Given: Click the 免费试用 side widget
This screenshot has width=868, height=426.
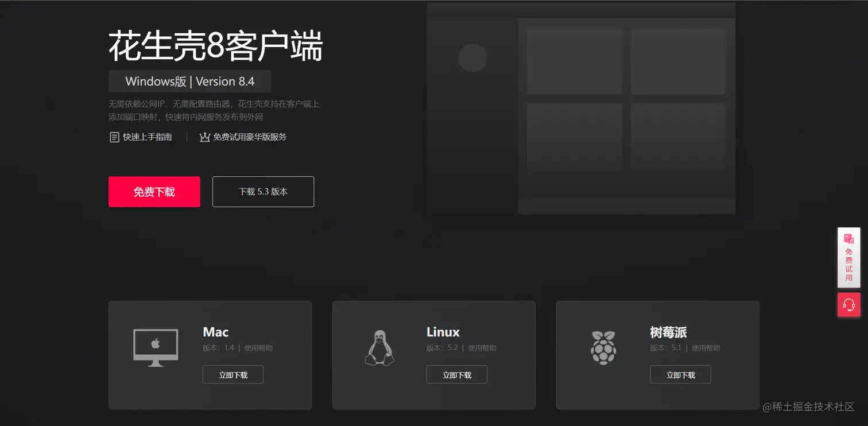Looking at the screenshot, I should point(848,257).
